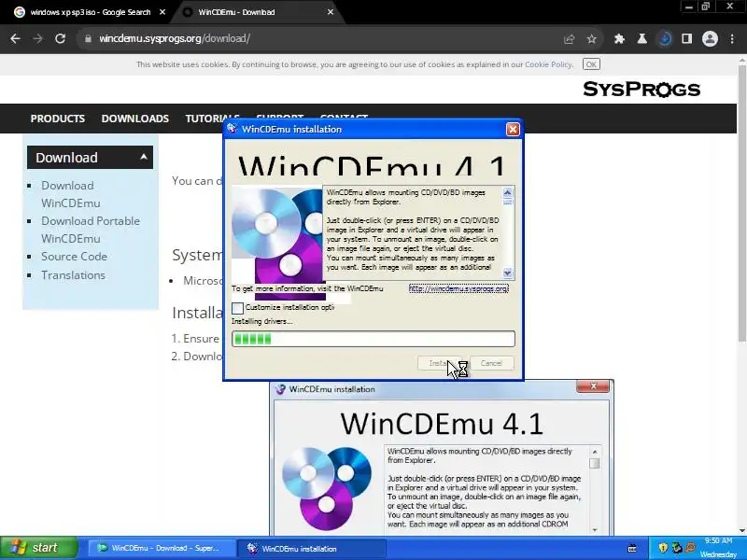This screenshot has width=747, height=560.
Task: Click the Installing drivers progress bar
Action: (x=373, y=339)
